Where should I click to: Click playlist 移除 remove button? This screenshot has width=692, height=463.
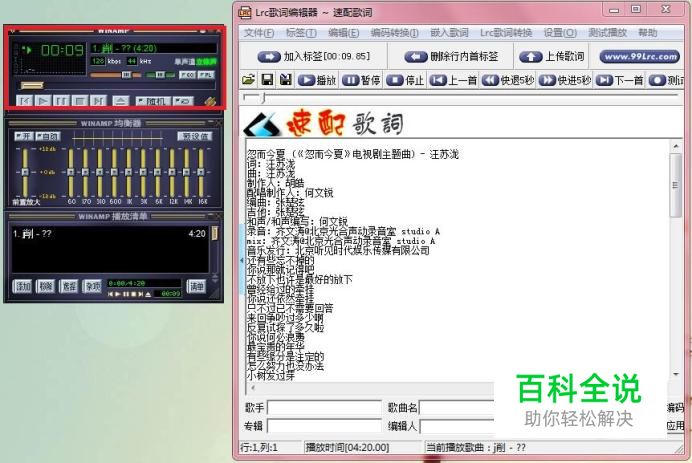(46, 286)
